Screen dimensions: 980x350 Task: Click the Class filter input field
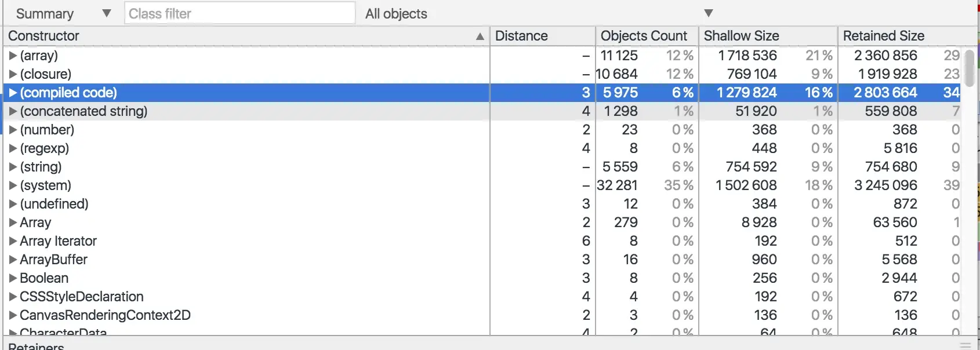point(239,13)
